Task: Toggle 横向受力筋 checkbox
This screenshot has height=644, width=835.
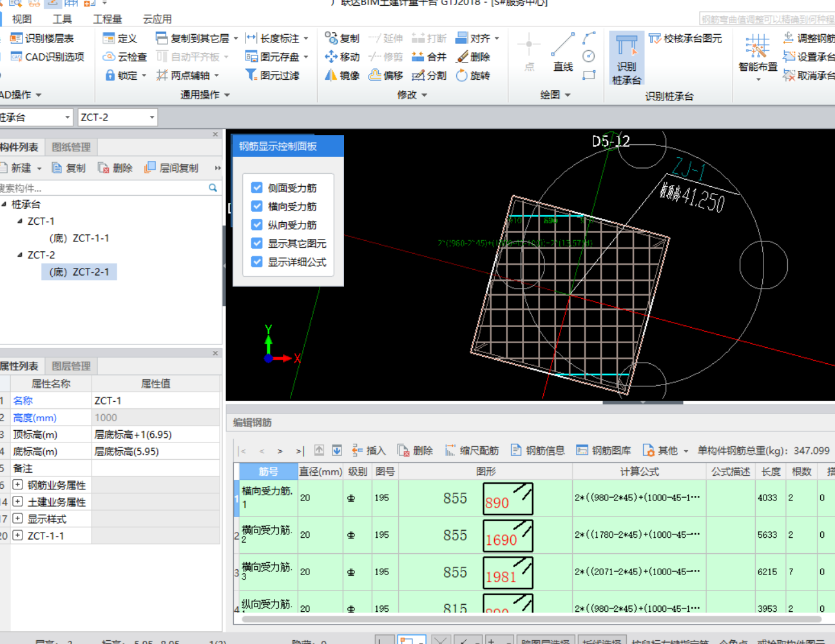Action: point(257,206)
